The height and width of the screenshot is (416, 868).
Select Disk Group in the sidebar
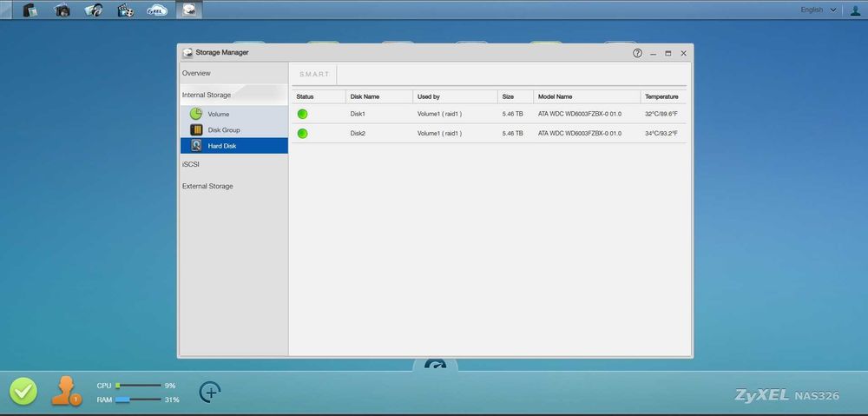[234, 129]
